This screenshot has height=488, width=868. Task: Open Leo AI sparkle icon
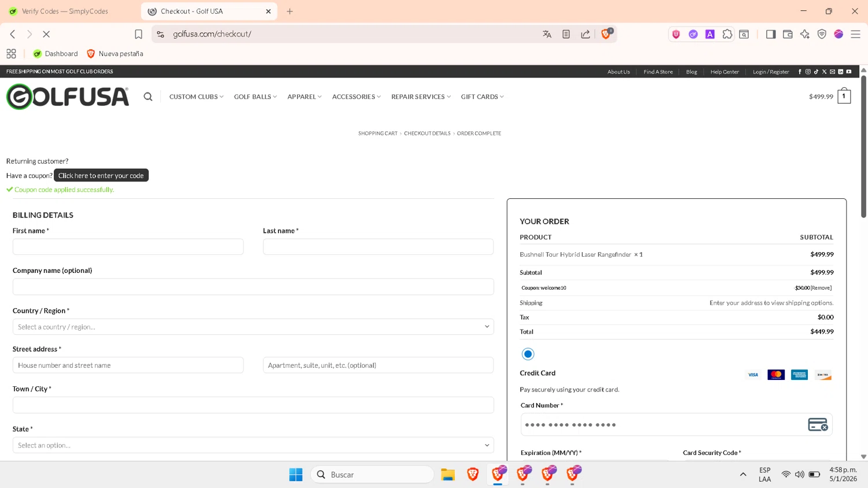[x=804, y=34]
